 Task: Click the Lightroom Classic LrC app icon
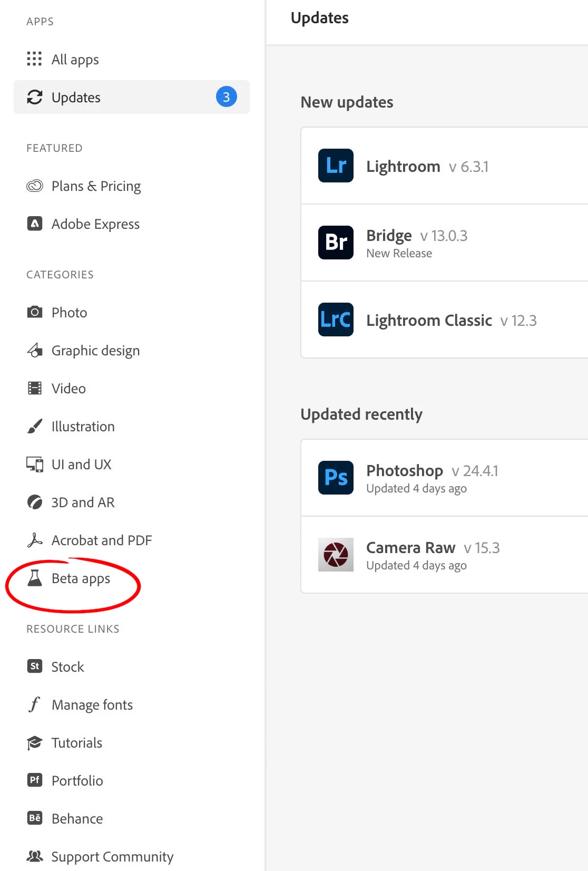pos(336,320)
